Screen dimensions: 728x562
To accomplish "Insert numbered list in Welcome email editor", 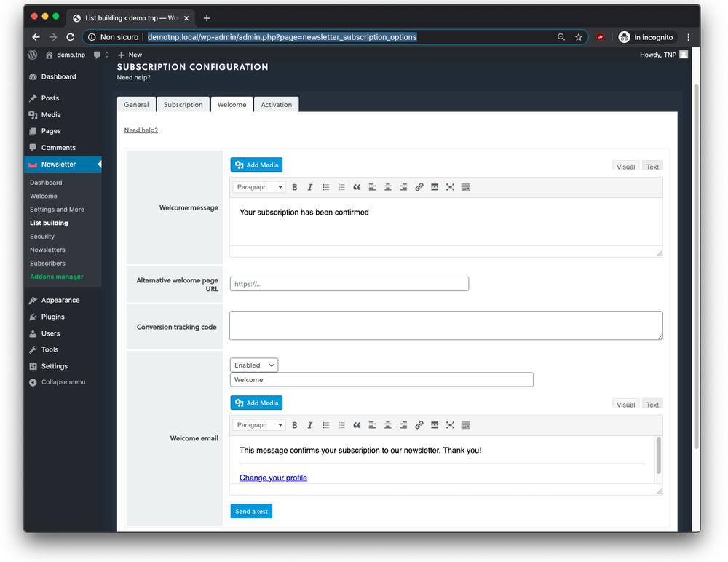I will tap(341, 425).
